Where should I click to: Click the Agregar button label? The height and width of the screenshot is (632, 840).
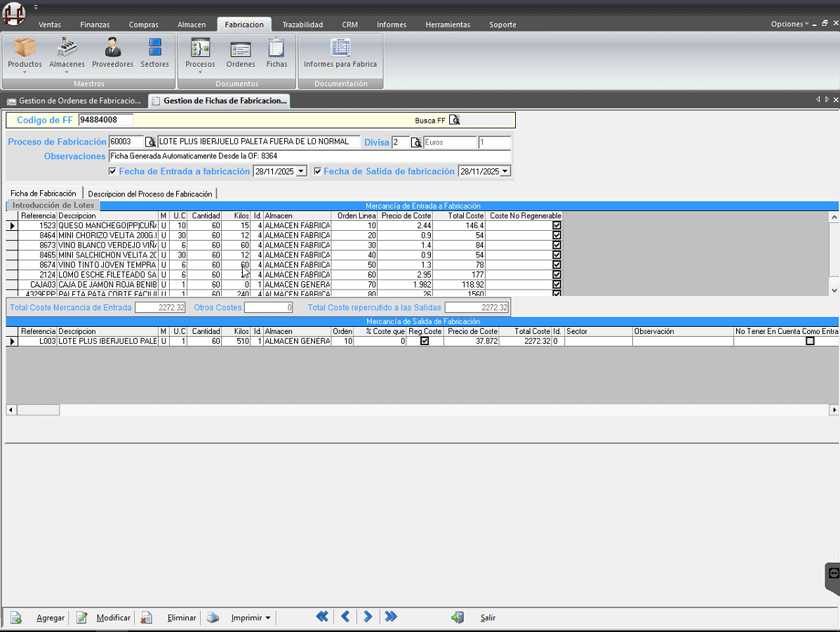click(51, 618)
